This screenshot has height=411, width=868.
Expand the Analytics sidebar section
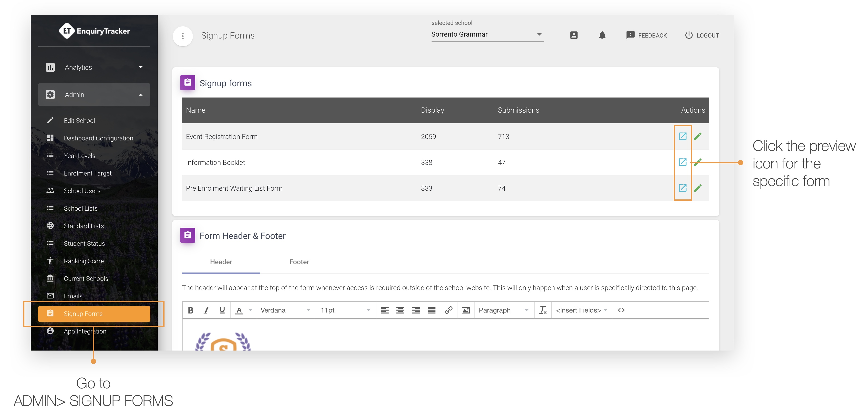point(94,67)
